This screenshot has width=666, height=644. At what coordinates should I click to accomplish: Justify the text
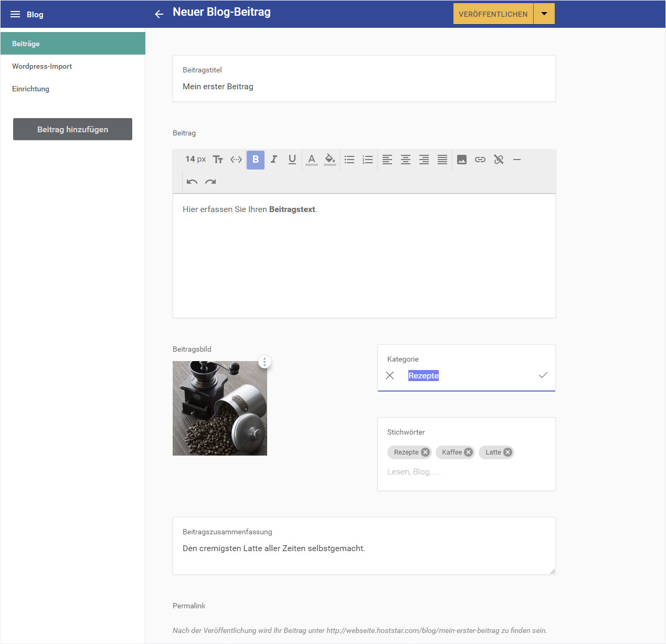(x=442, y=160)
